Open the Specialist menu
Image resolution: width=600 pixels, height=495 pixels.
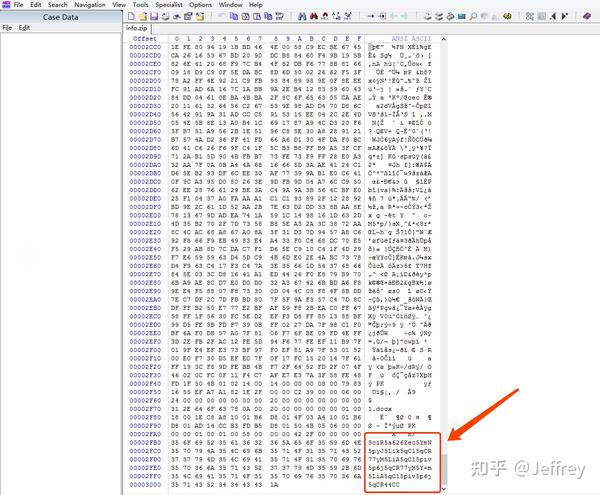tap(169, 5)
